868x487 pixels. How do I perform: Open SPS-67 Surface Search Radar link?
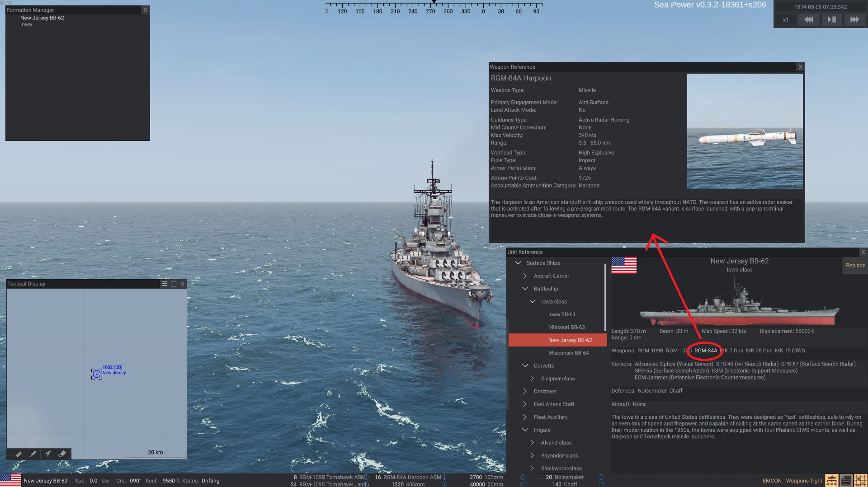tap(818, 364)
